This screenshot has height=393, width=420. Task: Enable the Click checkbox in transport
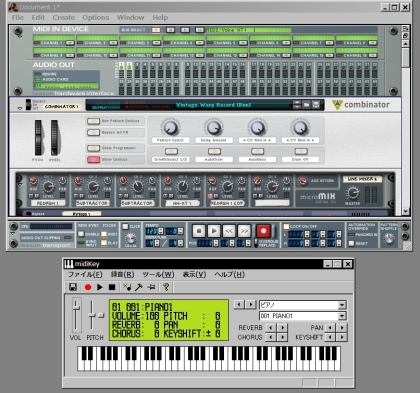point(125,227)
